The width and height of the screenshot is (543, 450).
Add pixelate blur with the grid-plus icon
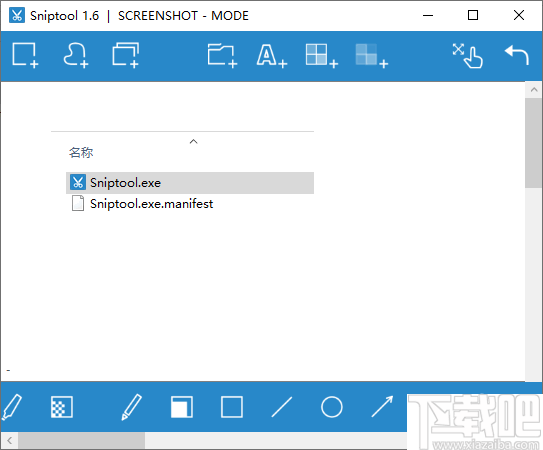(x=322, y=55)
